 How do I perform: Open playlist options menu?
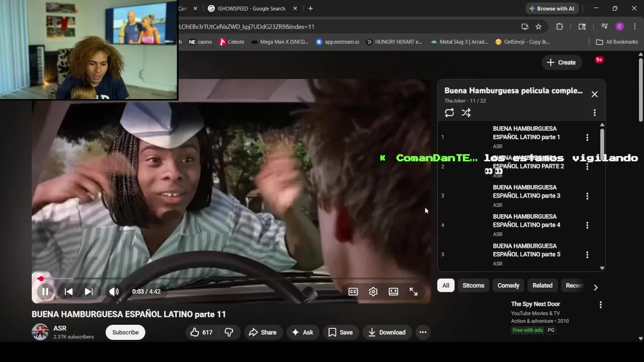click(x=595, y=113)
